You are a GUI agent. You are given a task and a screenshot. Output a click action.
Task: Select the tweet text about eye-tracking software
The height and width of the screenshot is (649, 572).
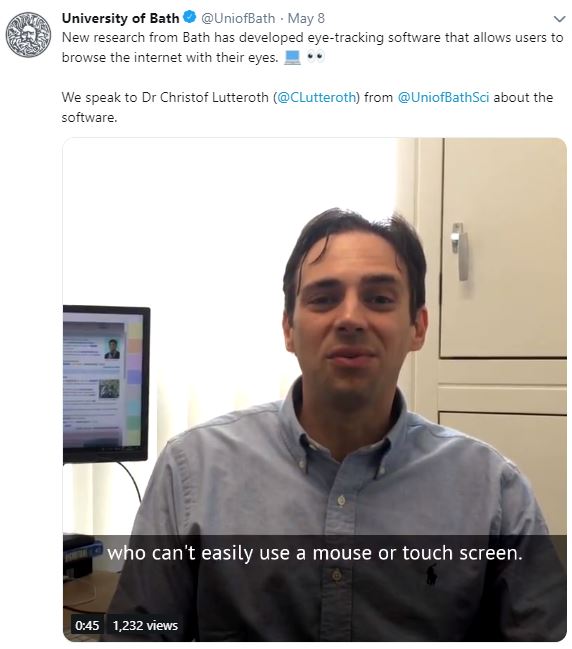(x=312, y=47)
